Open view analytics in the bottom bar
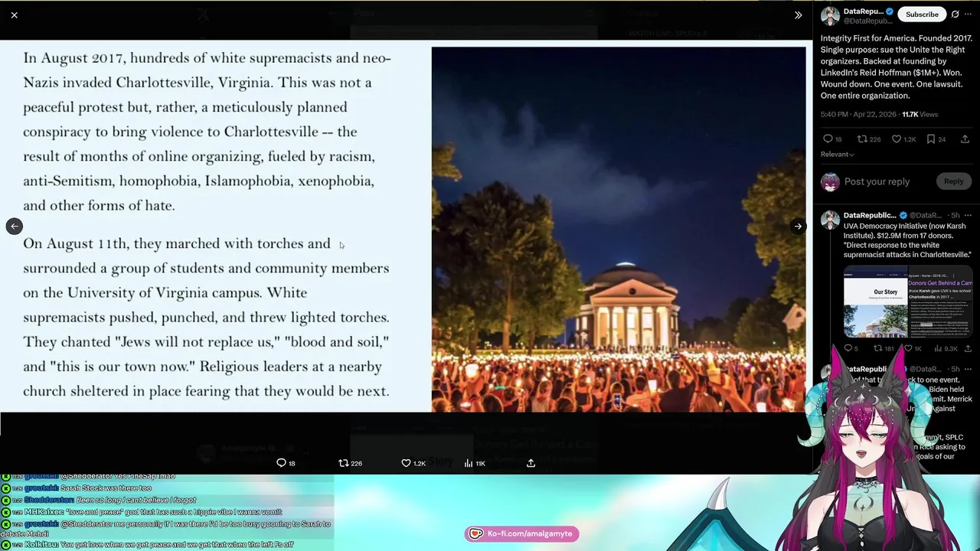The image size is (980, 551). coord(468,463)
